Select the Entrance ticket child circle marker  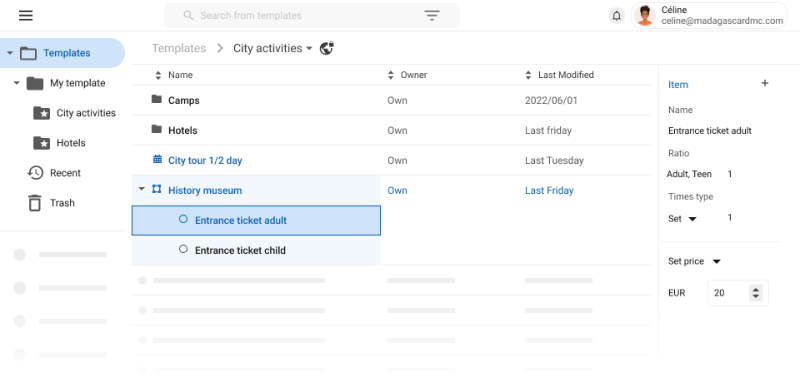[x=183, y=250]
